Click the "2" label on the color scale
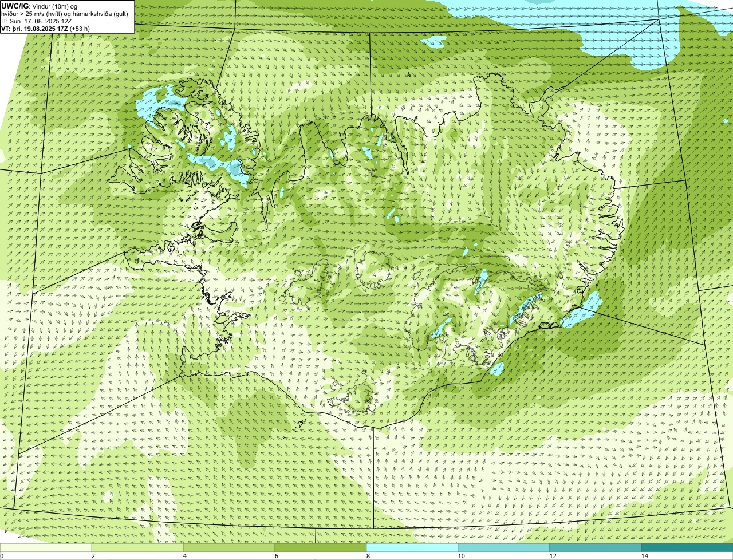This screenshot has height=560, width=733. 93,556
